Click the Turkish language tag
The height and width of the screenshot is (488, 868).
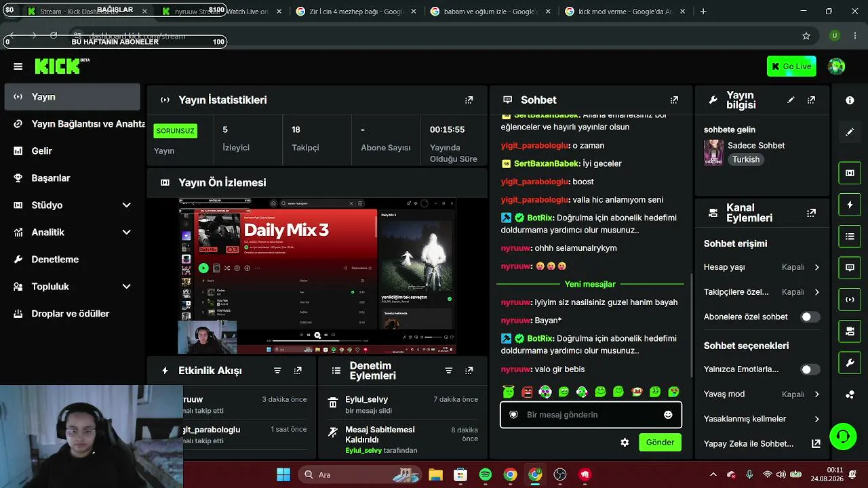[x=746, y=160]
